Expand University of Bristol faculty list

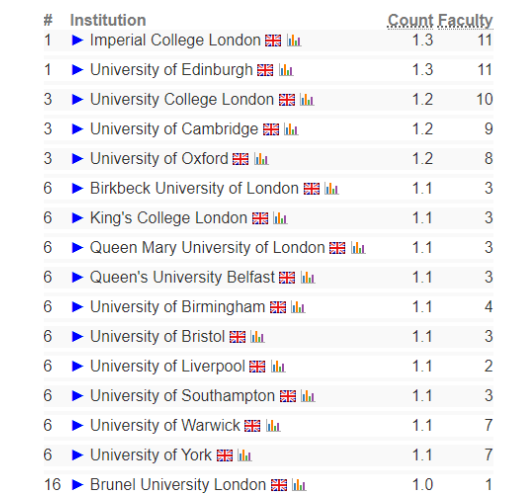(x=78, y=337)
